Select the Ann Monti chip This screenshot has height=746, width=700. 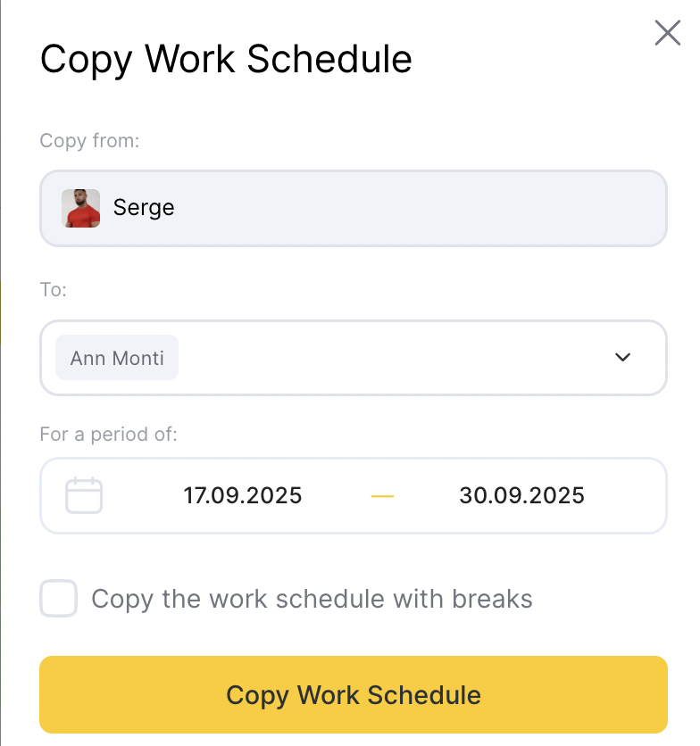pyautogui.click(x=117, y=358)
